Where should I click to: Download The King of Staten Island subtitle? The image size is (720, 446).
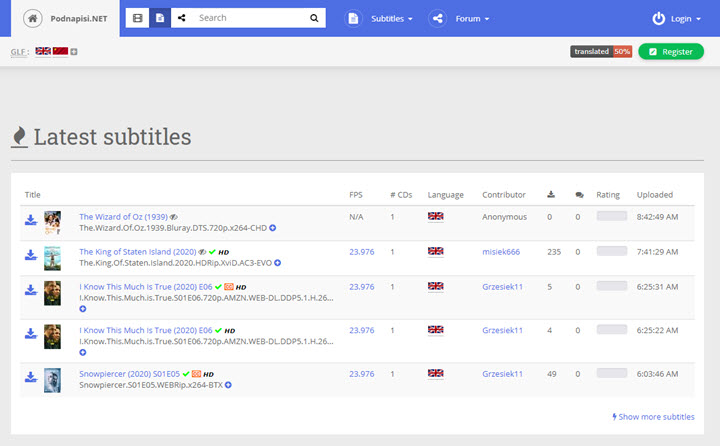click(x=30, y=255)
